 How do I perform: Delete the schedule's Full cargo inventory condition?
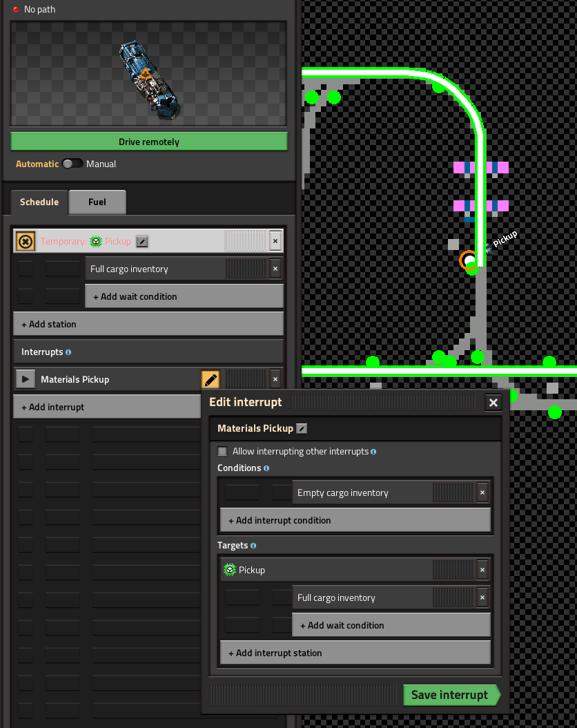pos(275,269)
